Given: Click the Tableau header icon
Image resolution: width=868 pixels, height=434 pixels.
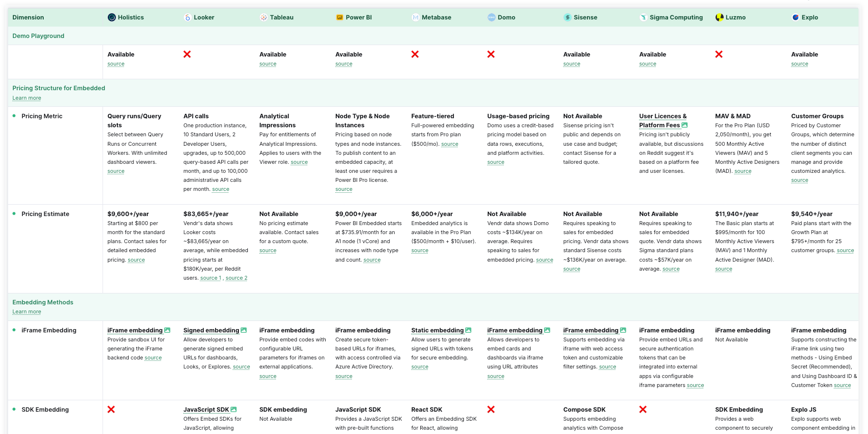Looking at the screenshot, I should point(263,17).
